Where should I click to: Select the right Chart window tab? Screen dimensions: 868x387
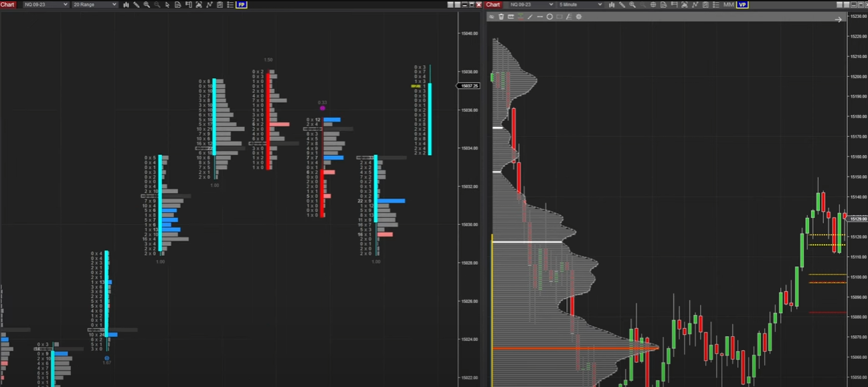pyautogui.click(x=494, y=5)
